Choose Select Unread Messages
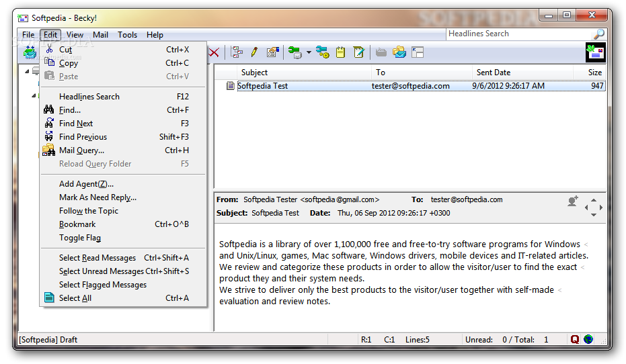626x364 pixels. coord(123,271)
